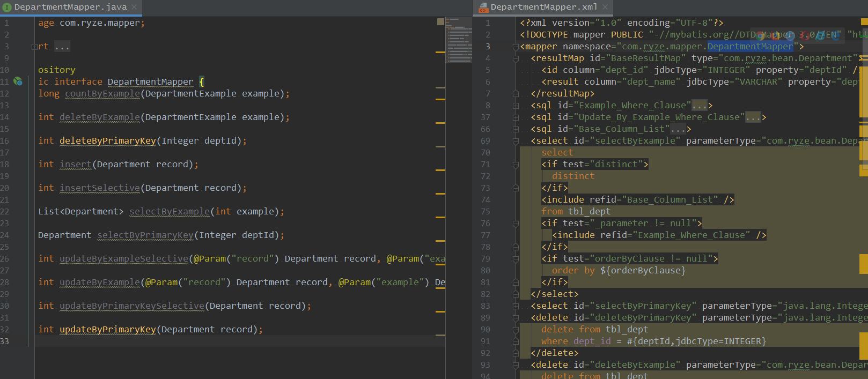Click the XML file icon on DepartmentMapper.xml tab
This screenshot has width=868, height=379.
pyautogui.click(x=483, y=8)
